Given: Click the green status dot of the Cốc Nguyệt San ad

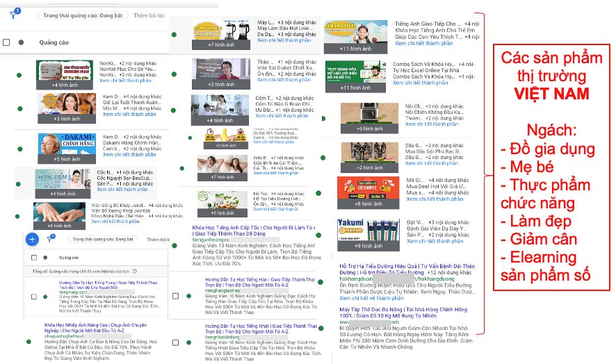Looking at the screenshot, I should click(19, 184).
